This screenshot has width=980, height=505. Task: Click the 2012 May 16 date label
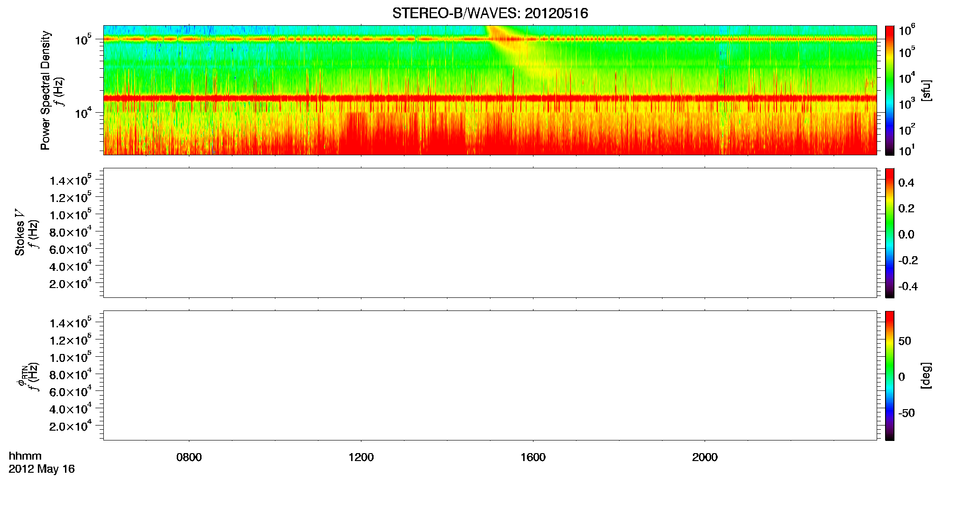click(42, 469)
